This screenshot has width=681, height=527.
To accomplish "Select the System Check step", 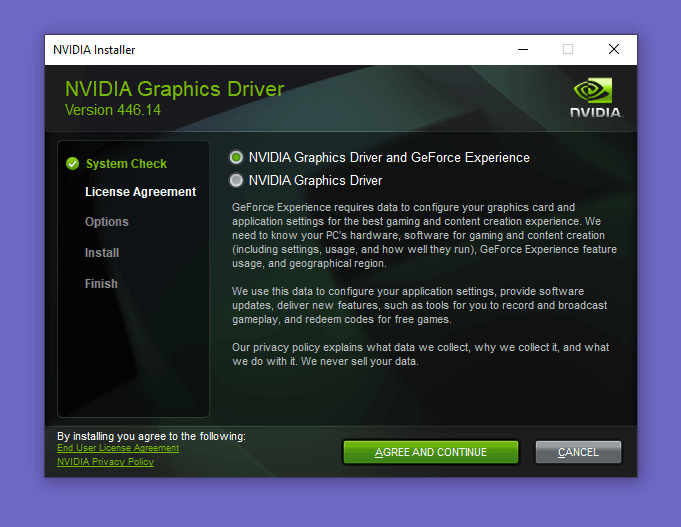I will click(x=126, y=164).
